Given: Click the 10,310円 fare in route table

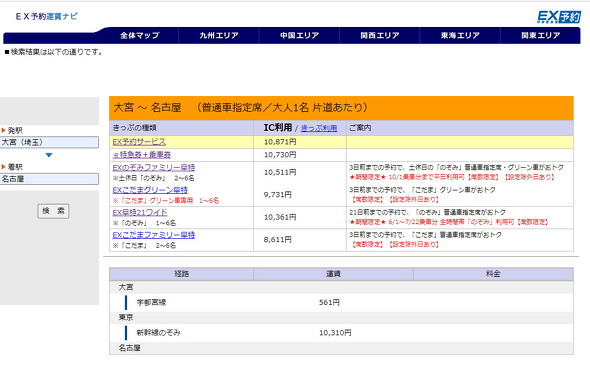Looking at the screenshot, I should click(x=335, y=333).
